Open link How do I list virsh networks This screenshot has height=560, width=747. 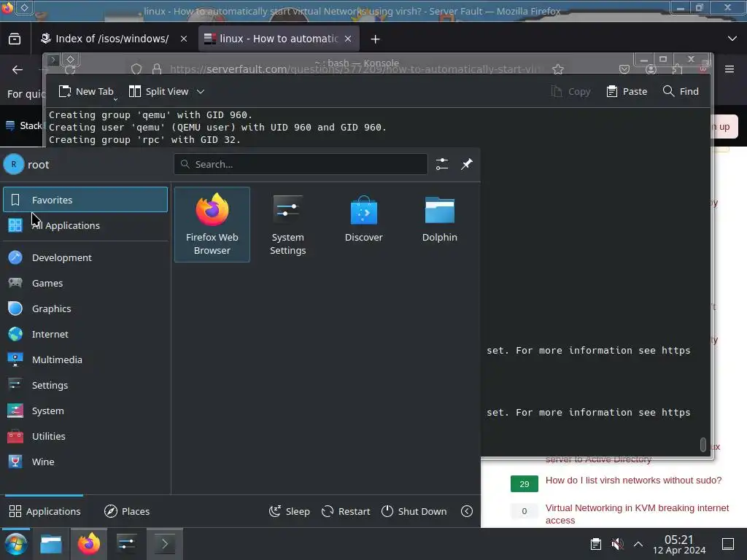point(633,481)
